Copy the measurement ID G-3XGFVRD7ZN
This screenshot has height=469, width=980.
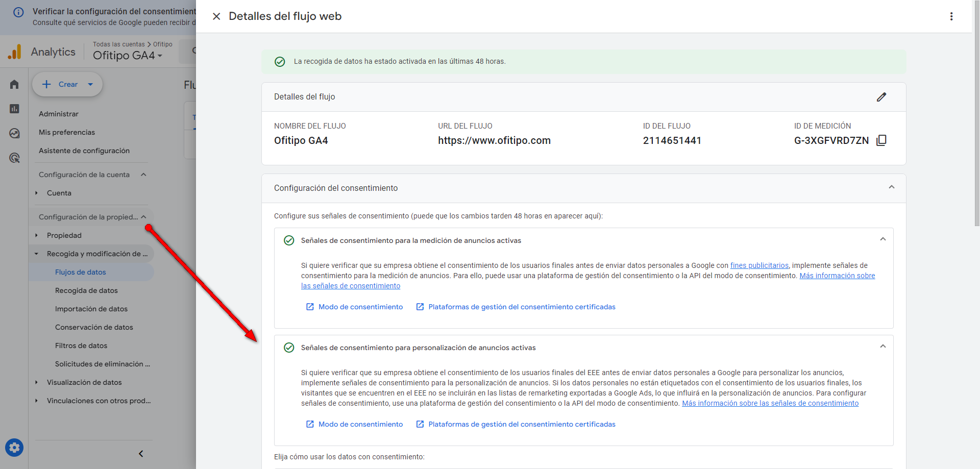881,140
